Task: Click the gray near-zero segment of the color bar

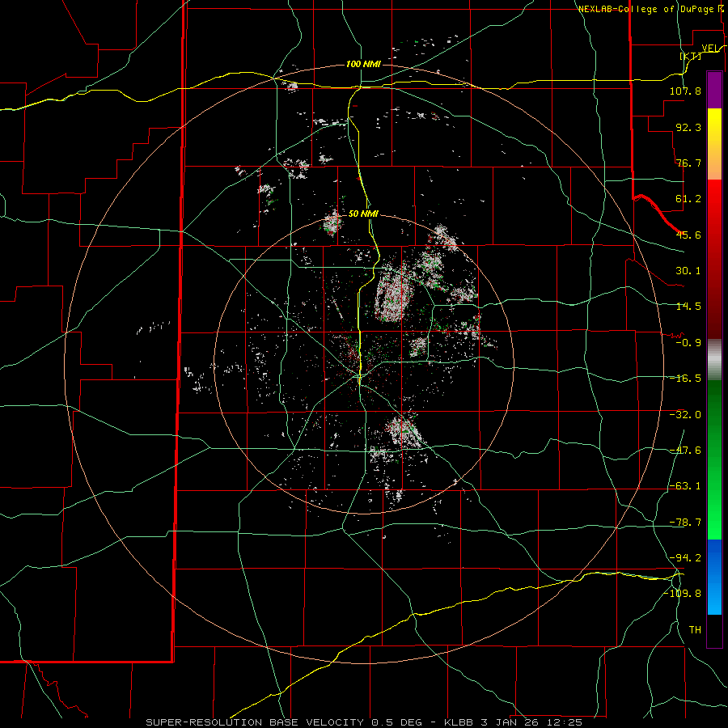Action: pyautogui.click(x=714, y=360)
